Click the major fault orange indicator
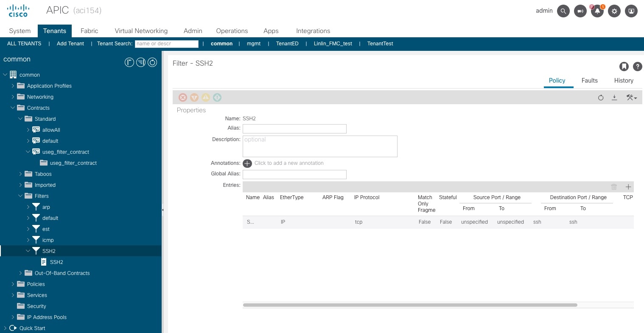The width and height of the screenshot is (644, 333). click(x=194, y=97)
